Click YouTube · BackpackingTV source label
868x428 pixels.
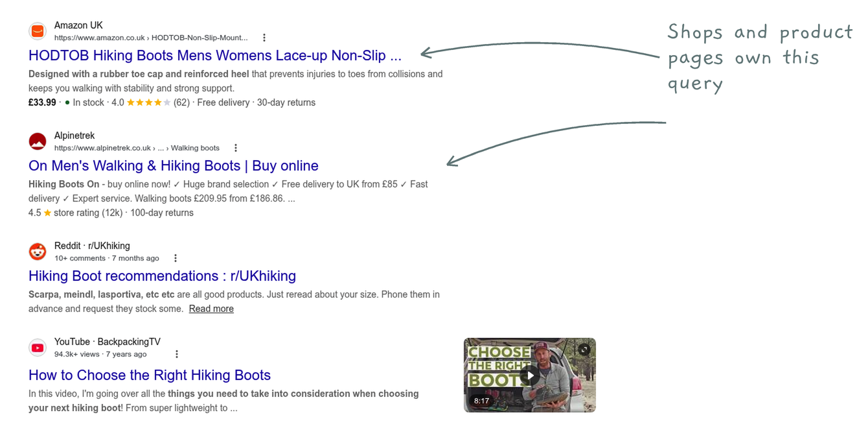[108, 342]
